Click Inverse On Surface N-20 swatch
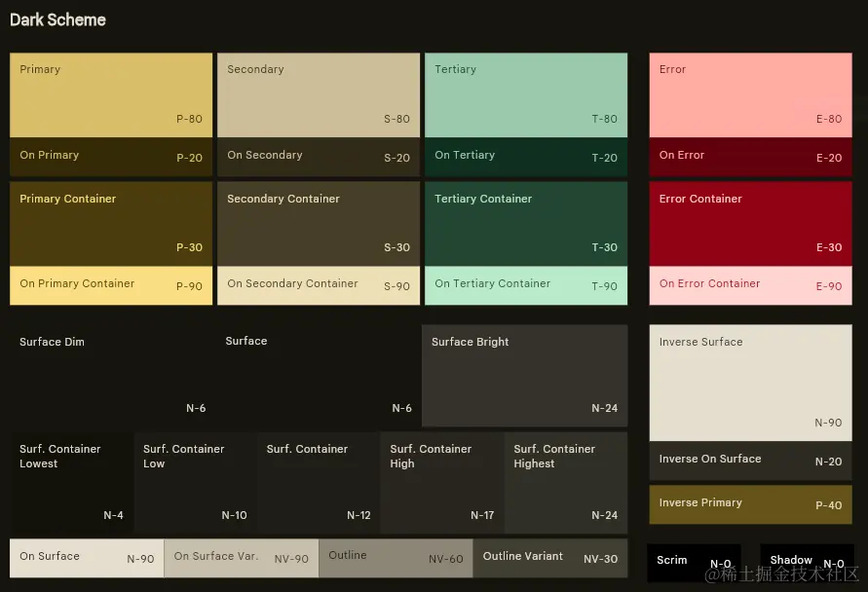Image resolution: width=868 pixels, height=592 pixels. [x=750, y=461]
